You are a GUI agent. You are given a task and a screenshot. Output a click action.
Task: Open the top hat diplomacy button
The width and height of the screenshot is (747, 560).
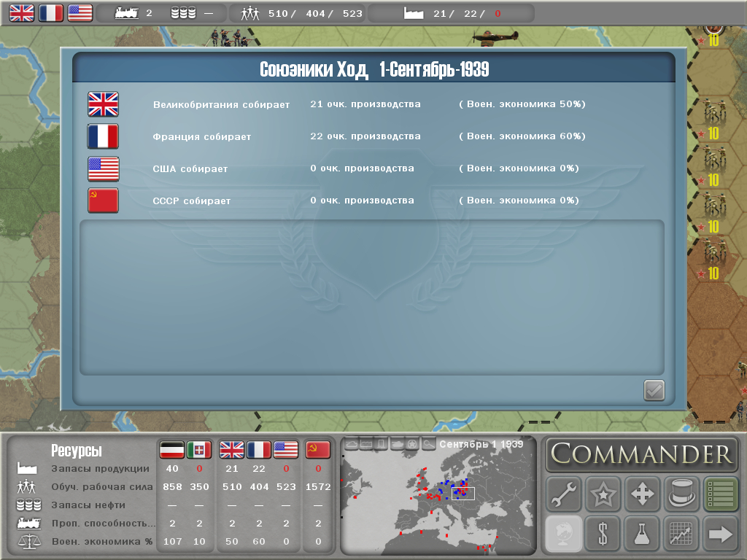click(681, 494)
